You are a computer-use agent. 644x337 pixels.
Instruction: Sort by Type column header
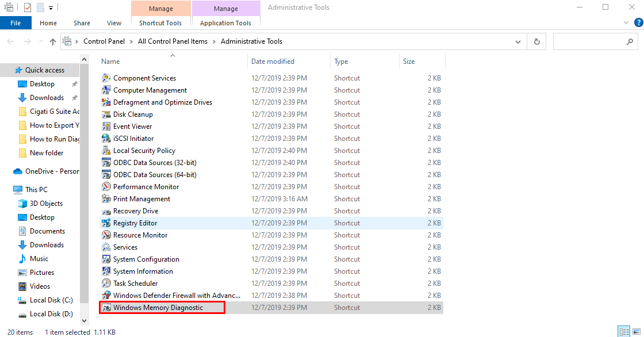[365, 61]
